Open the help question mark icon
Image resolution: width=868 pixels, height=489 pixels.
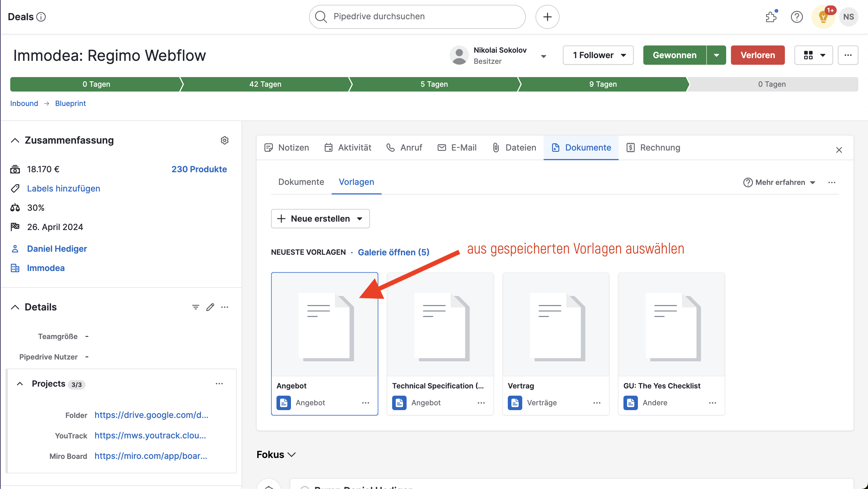click(797, 17)
